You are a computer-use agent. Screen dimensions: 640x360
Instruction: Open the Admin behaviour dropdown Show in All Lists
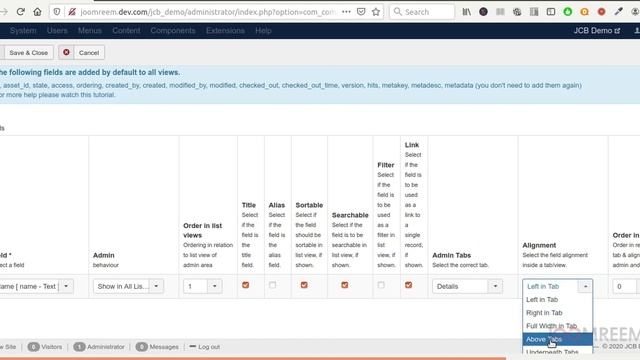click(x=128, y=286)
